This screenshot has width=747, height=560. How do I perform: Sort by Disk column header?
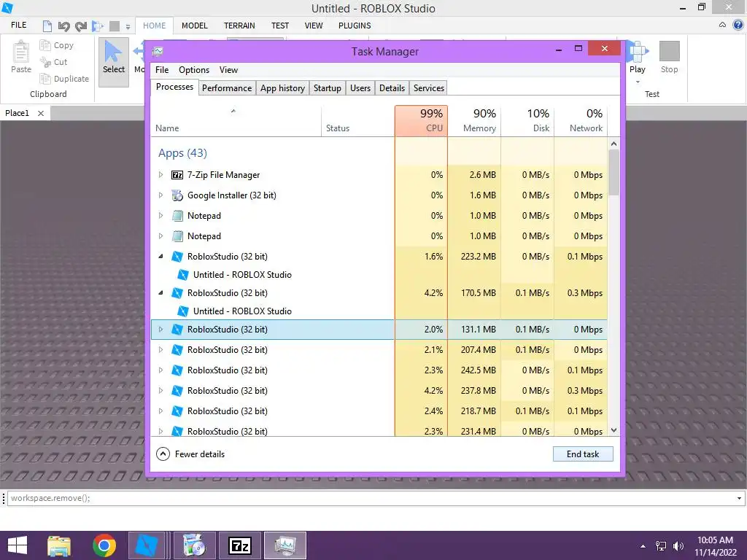528,121
